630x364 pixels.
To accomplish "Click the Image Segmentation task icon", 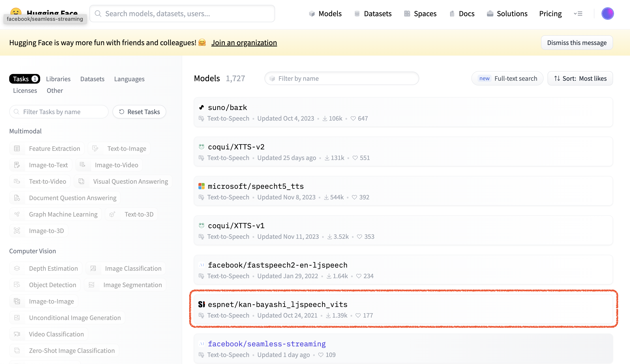I will 91,285.
